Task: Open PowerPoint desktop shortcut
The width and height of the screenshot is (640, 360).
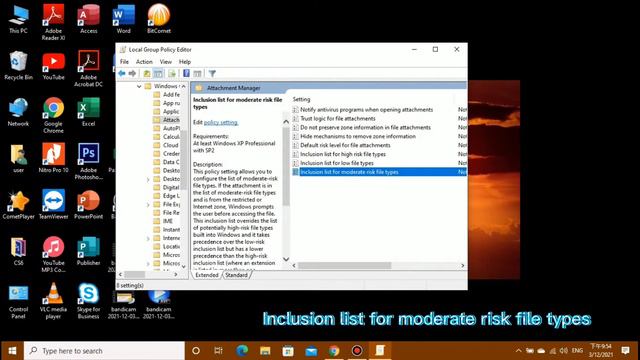Action: 89,205
